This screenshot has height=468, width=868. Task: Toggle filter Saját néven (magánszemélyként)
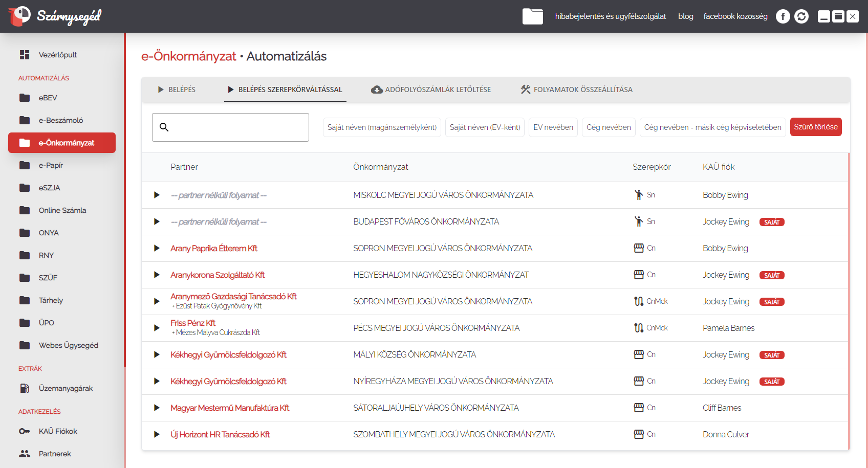382,127
